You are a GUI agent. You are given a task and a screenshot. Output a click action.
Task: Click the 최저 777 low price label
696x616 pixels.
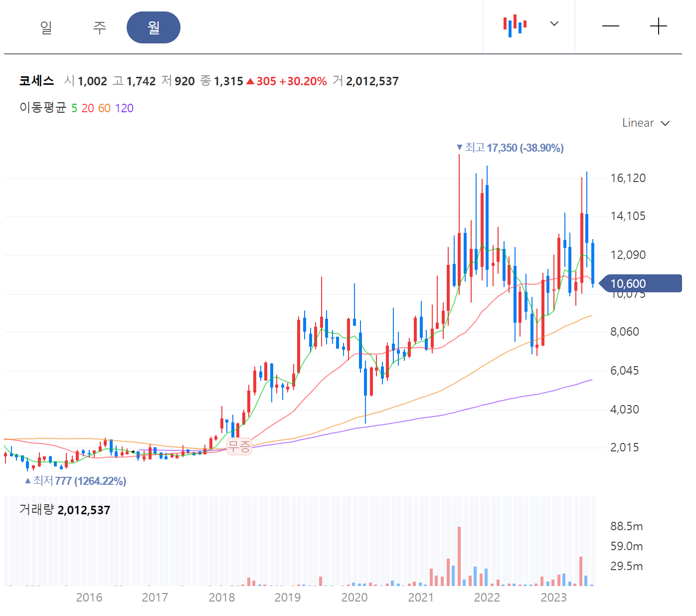click(x=75, y=481)
